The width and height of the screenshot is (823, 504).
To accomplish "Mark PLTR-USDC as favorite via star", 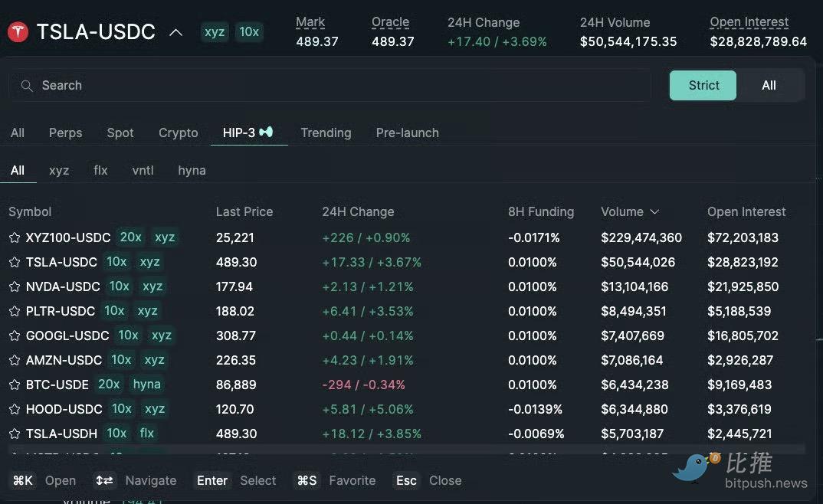I will 14,312.
